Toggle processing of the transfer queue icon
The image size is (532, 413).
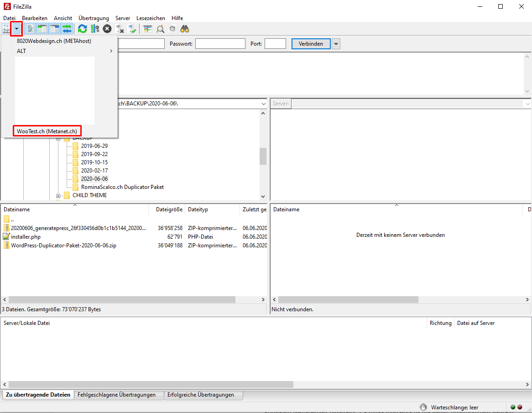pyautogui.click(x=94, y=29)
